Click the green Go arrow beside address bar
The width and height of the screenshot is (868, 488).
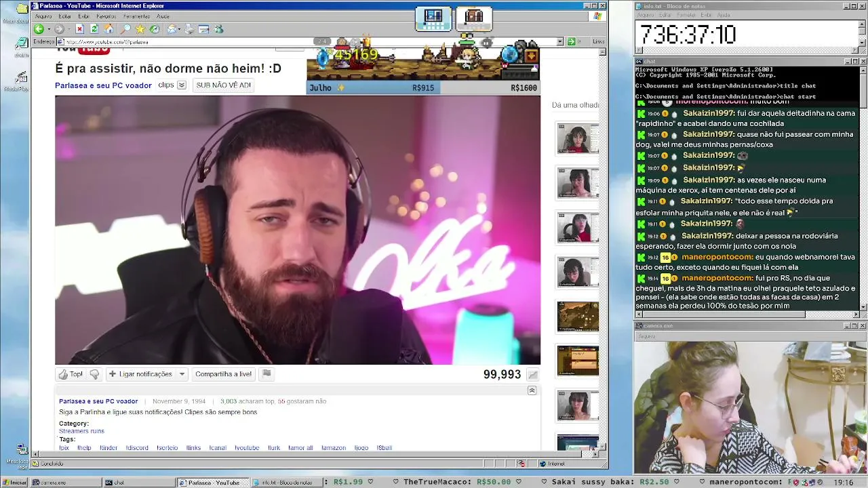(571, 42)
